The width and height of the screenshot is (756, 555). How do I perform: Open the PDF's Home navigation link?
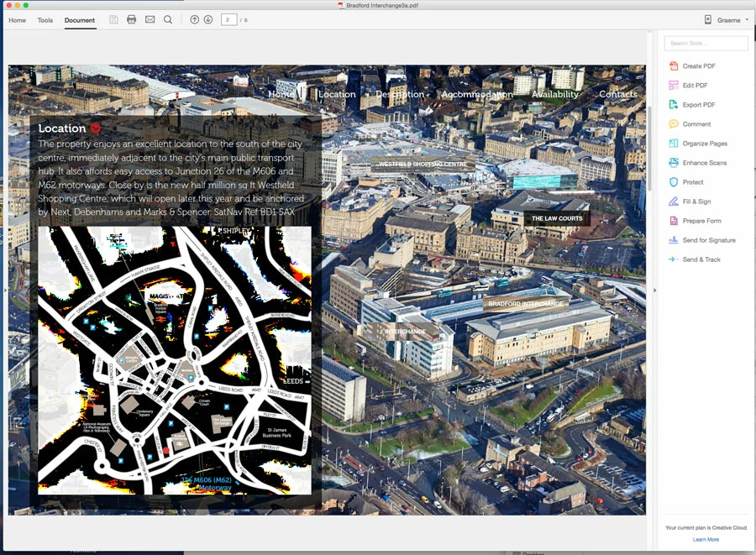point(281,94)
